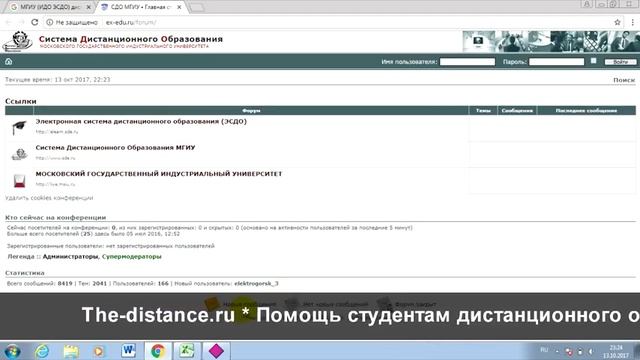This screenshot has height=360, width=640.
Task: Open a new browser tab
Action: click(197, 7)
